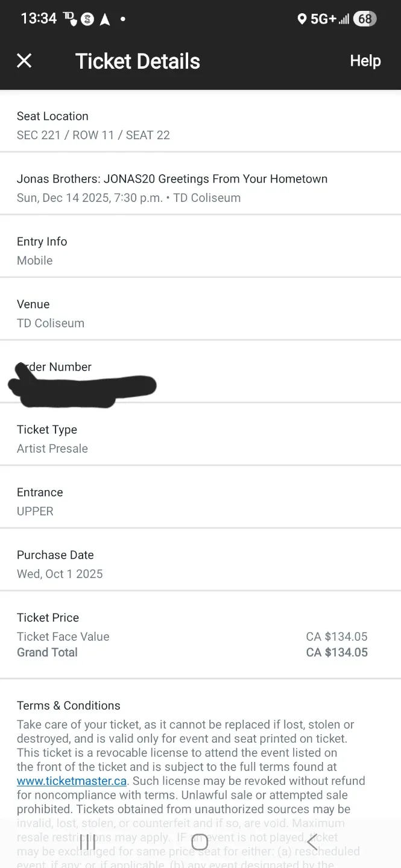
Task: Tap the home circle button in navigation bar
Action: click(x=200, y=842)
